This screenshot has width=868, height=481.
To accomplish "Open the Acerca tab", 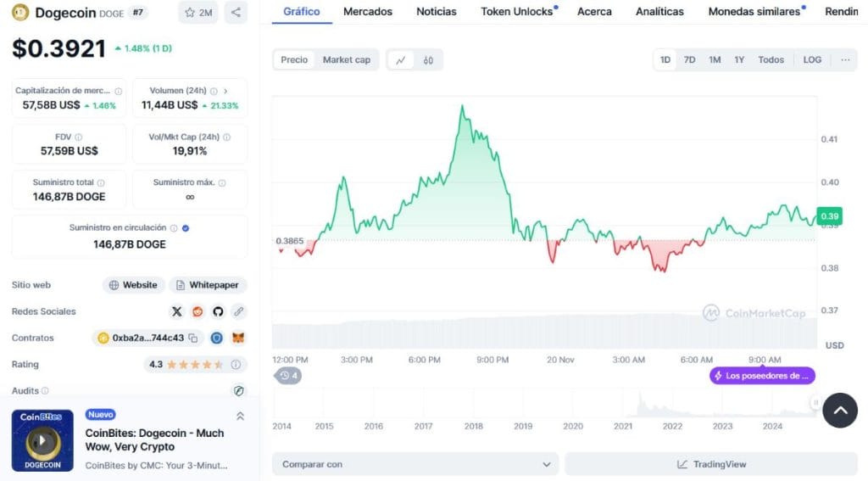I will point(594,12).
